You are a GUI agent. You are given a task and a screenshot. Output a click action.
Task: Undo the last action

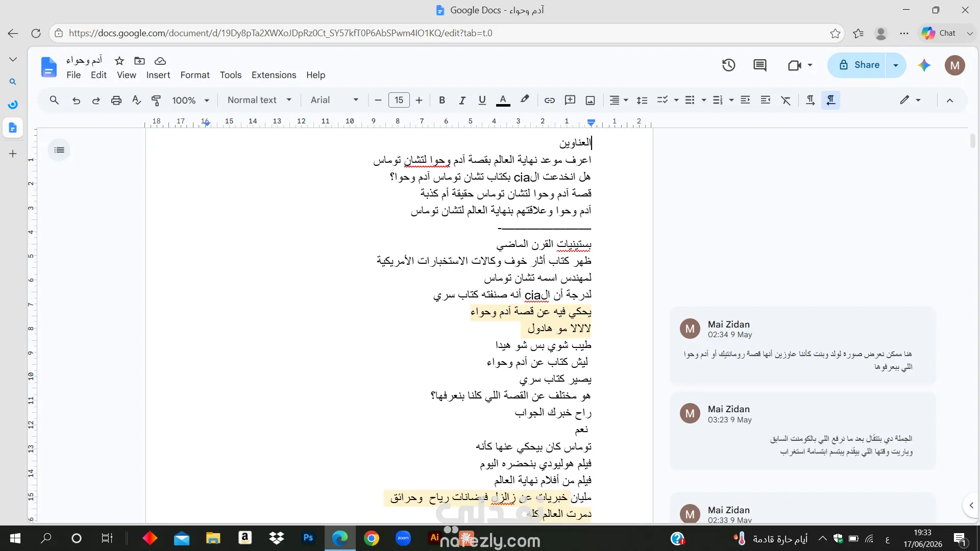coord(76,100)
